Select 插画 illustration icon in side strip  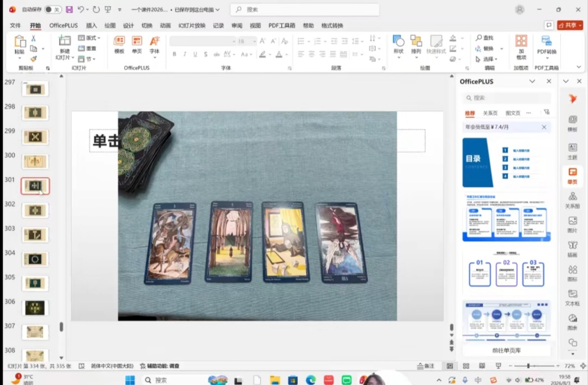pyautogui.click(x=573, y=249)
